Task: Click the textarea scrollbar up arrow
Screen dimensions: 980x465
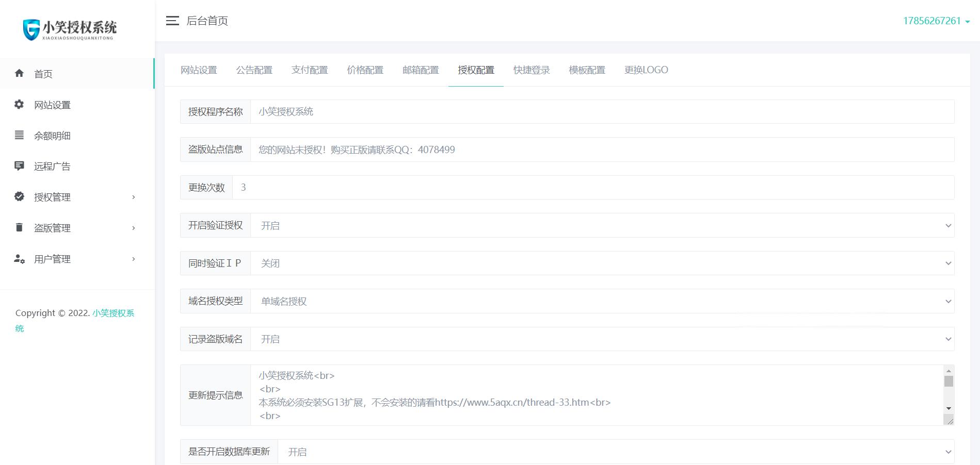Action: tap(949, 370)
